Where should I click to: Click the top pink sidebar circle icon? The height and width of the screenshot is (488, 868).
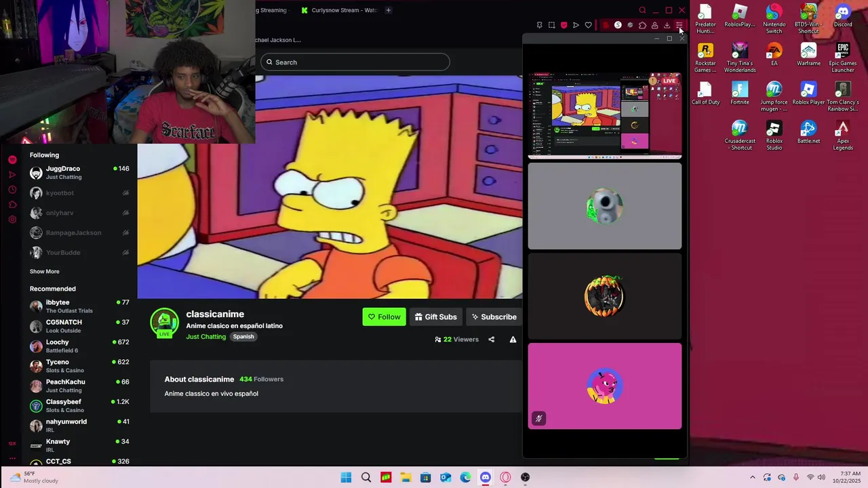point(12,159)
